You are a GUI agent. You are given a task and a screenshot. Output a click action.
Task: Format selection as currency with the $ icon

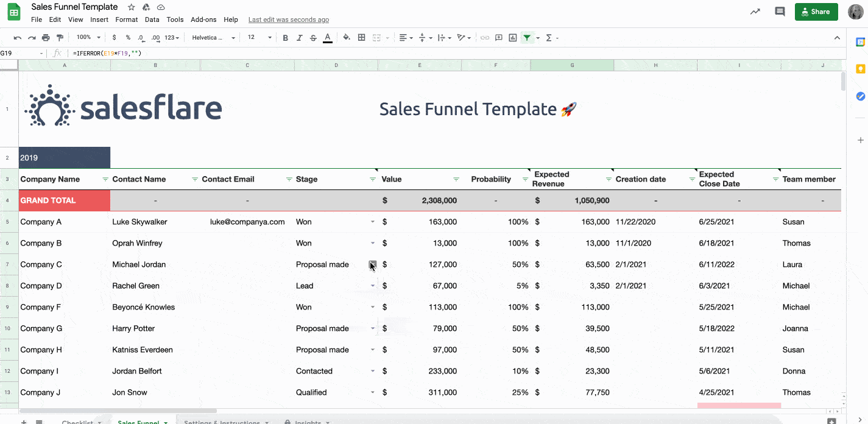coord(114,38)
